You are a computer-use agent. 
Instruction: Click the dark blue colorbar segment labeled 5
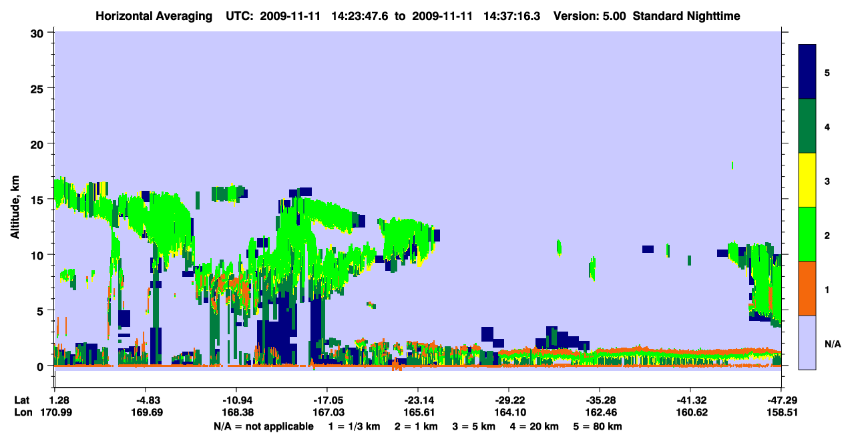[808, 72]
